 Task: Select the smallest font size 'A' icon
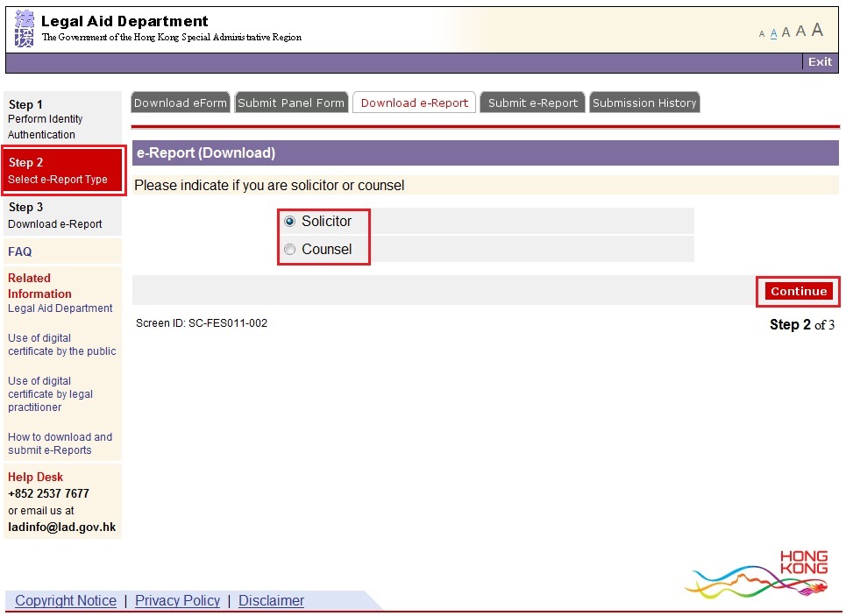(761, 33)
